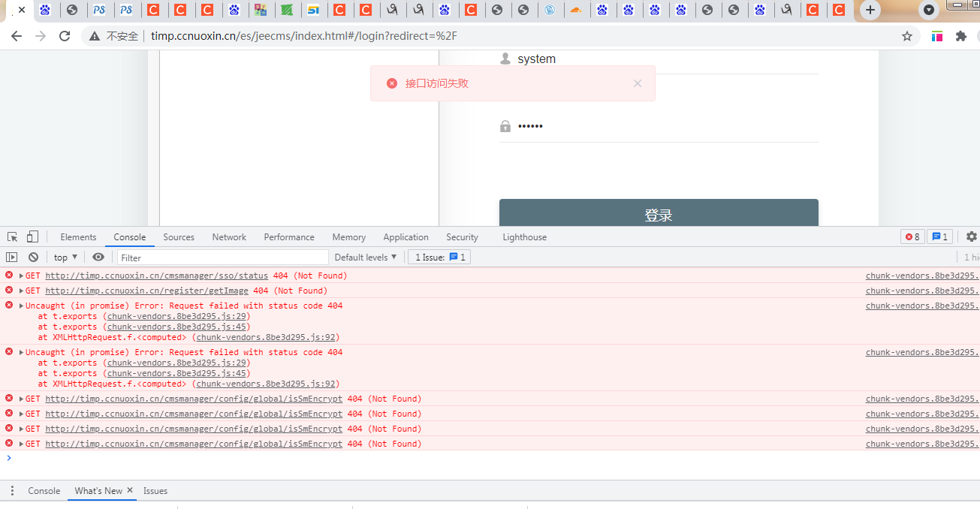Show the console sidebar

tap(12, 258)
